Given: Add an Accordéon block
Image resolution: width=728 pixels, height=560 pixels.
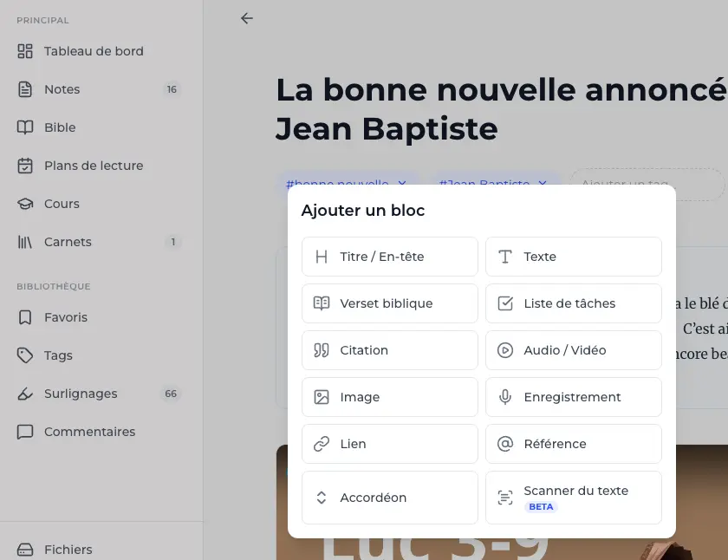Looking at the screenshot, I should [389, 497].
